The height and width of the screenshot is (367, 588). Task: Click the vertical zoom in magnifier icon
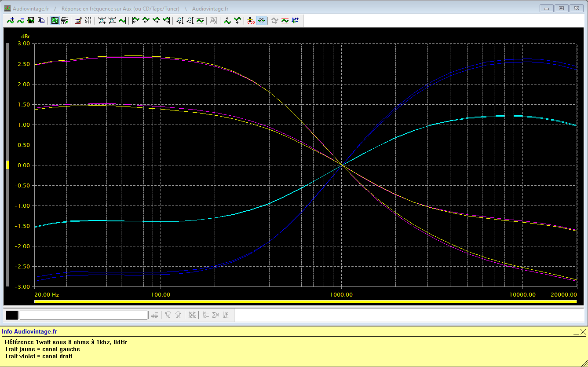pos(180,20)
